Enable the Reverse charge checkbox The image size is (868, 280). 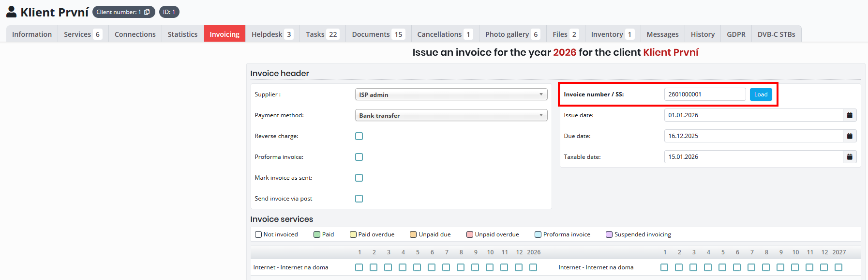tap(359, 136)
